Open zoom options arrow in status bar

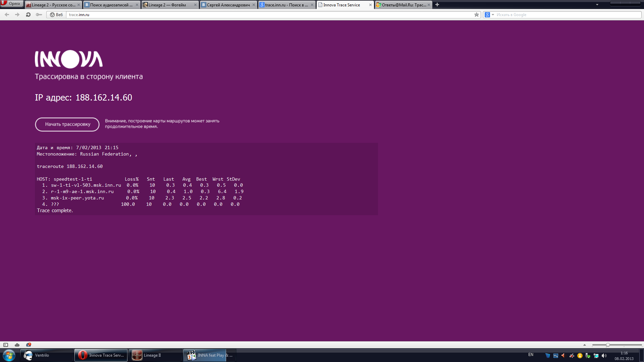585,345
